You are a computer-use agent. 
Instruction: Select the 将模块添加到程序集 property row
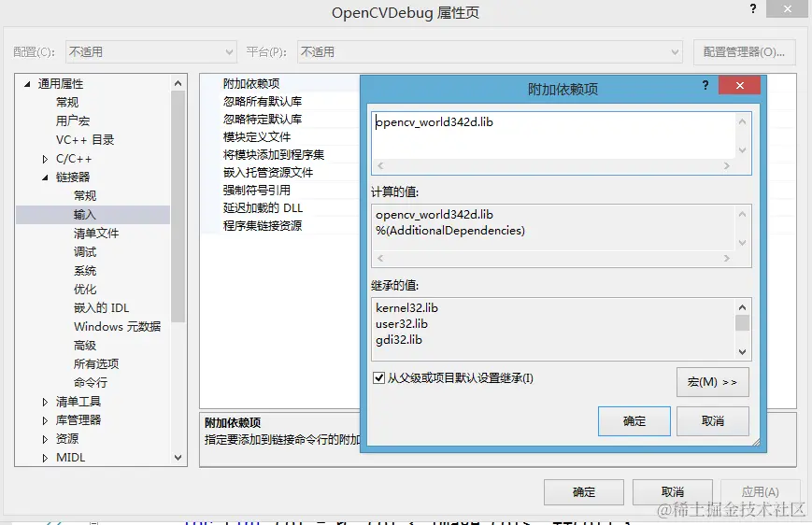[x=279, y=155]
